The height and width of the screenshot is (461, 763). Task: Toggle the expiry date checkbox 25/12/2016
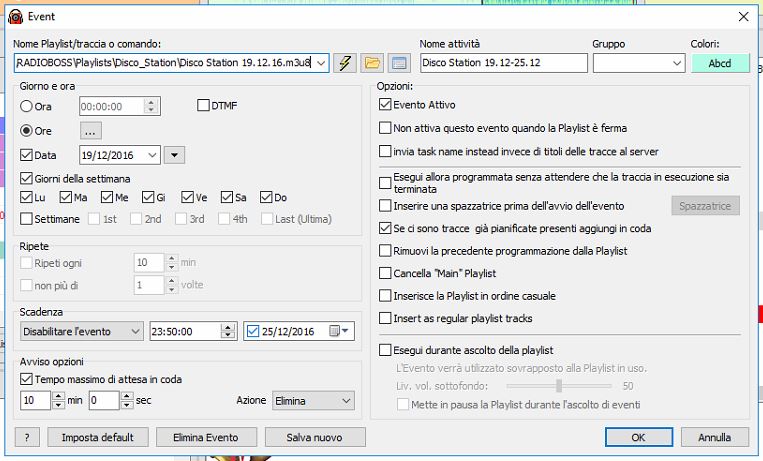(x=253, y=332)
